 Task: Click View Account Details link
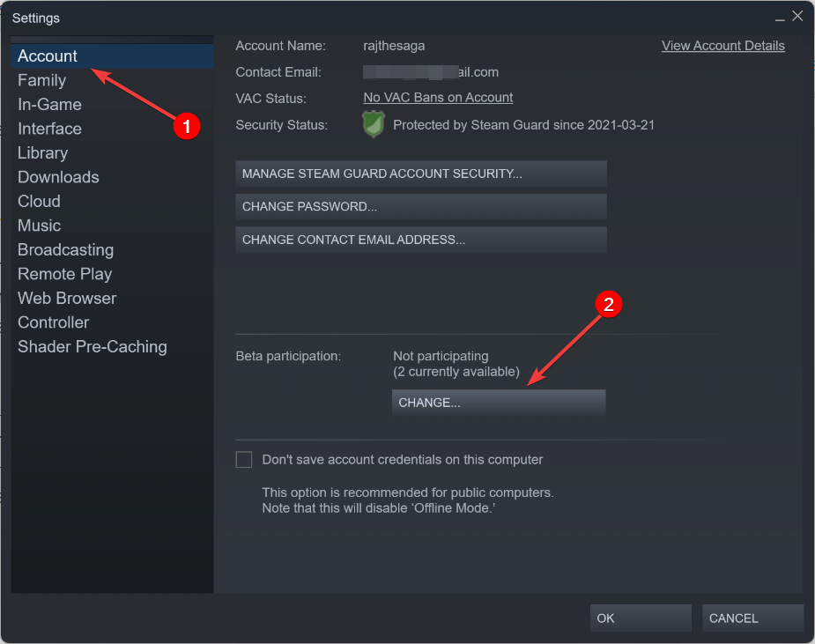(x=723, y=46)
